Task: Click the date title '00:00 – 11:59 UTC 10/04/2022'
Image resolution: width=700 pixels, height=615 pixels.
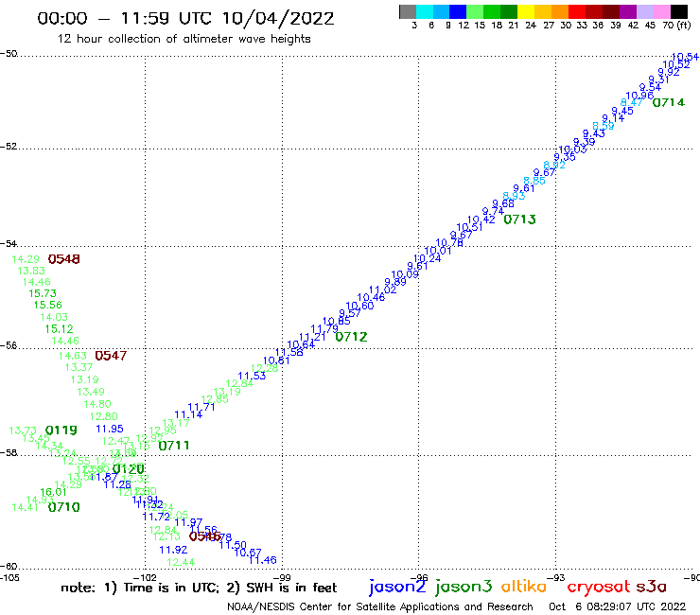Action: click(x=185, y=18)
